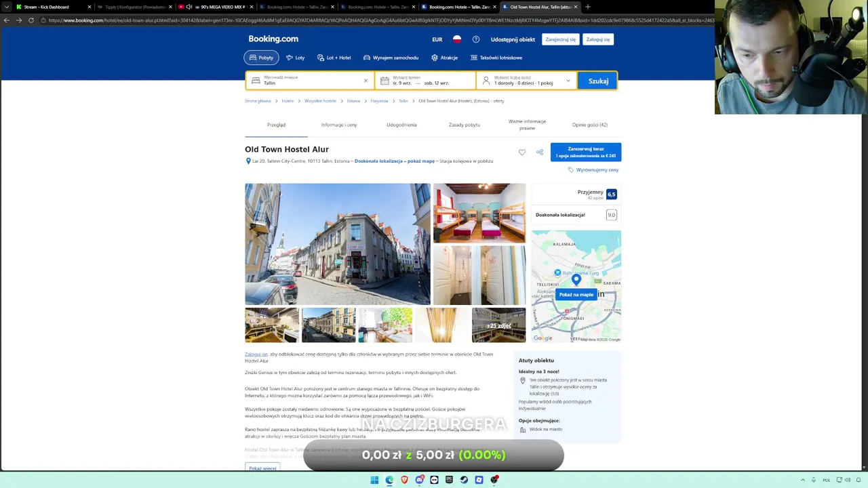This screenshot has width=868, height=488.
Task: Close the Old Town Hostel Alur browser tab
Action: (576, 7)
